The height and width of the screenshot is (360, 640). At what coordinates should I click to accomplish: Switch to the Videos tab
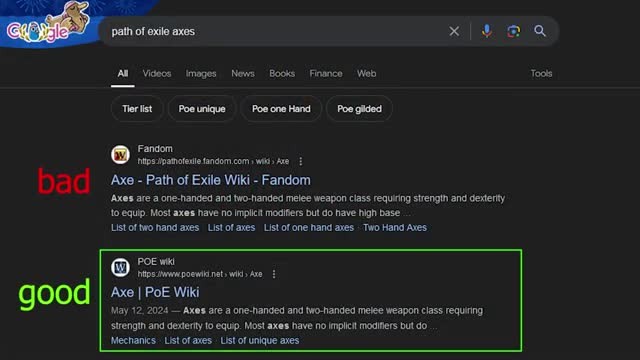[157, 73]
